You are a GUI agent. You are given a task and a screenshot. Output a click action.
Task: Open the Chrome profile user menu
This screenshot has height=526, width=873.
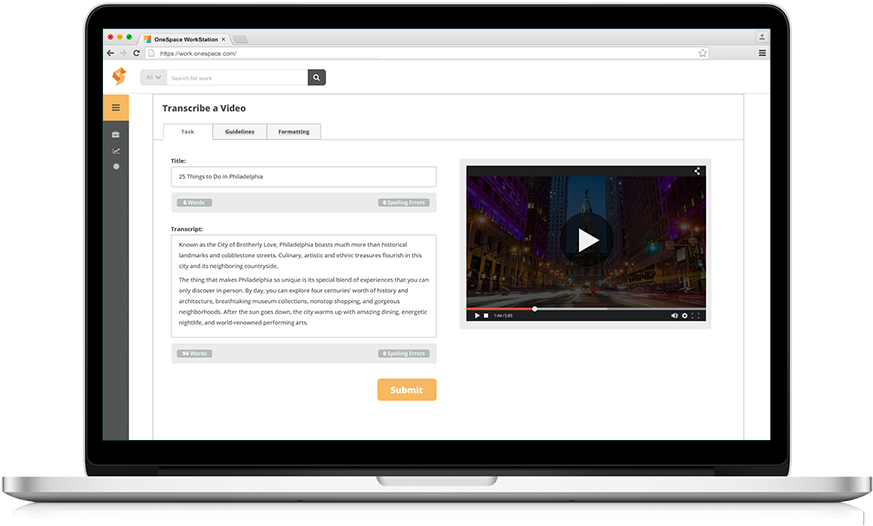pos(762,37)
